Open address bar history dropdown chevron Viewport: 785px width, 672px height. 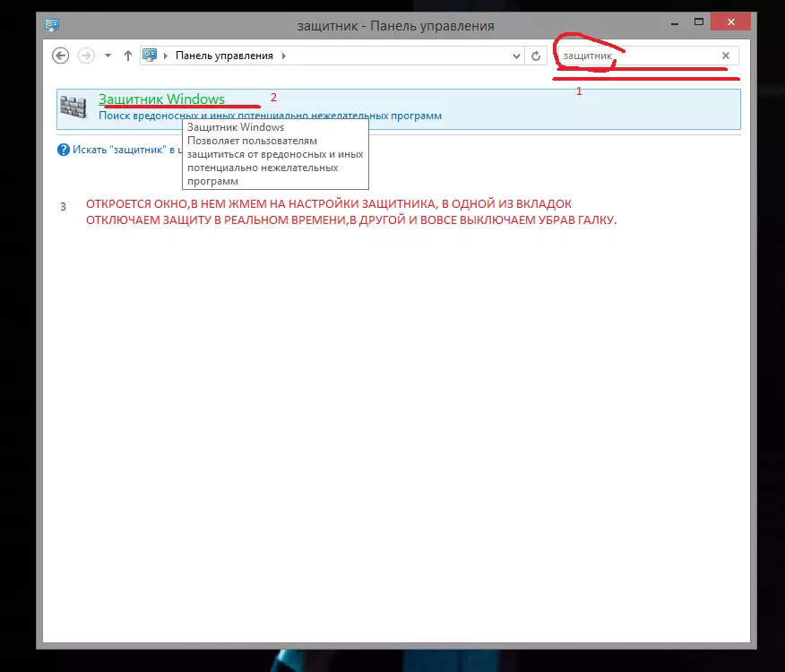516,56
